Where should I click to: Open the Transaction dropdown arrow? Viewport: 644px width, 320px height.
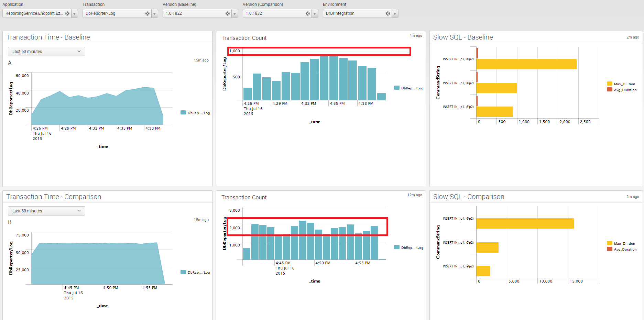[155, 14]
